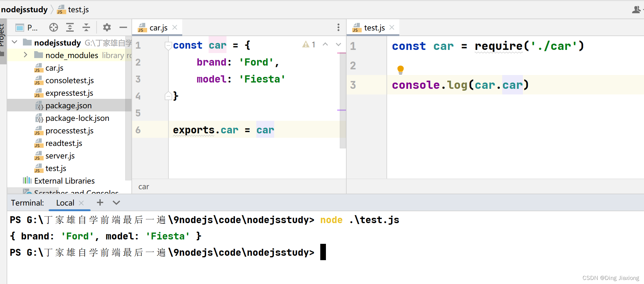644x284 pixels.
Task: Click the console.log line in test.js
Action: coord(460,85)
